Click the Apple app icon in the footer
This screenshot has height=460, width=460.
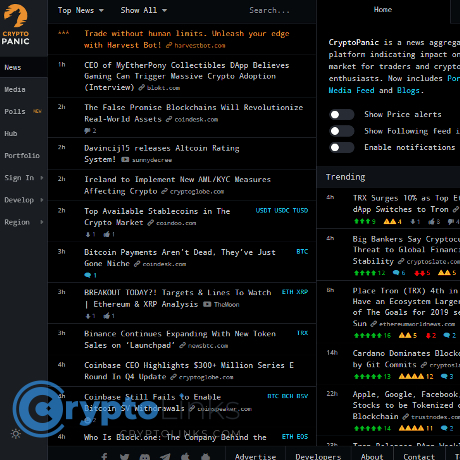tap(185, 456)
